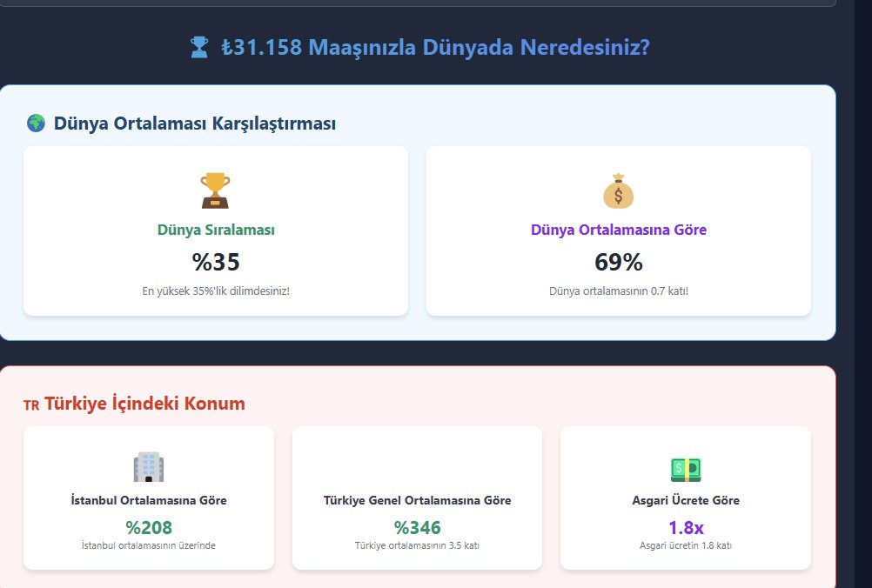Expand the İstanbul Ortalamasına Göre card details

tap(148, 498)
